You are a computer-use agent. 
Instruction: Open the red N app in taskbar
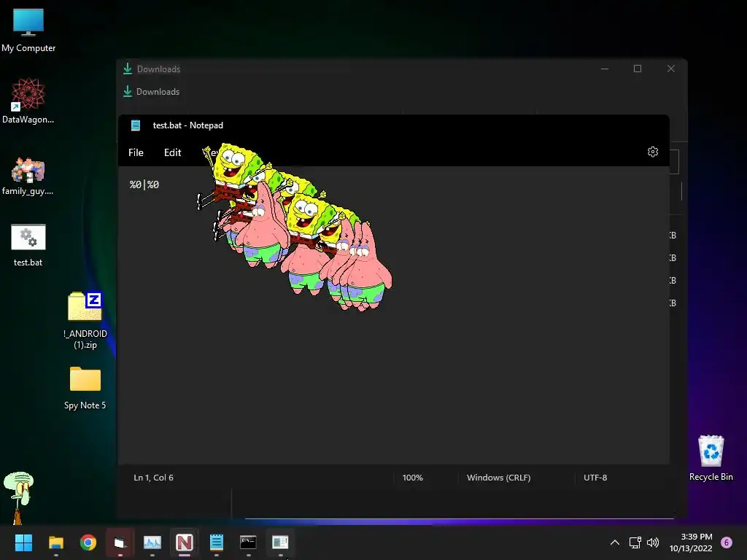(x=185, y=542)
